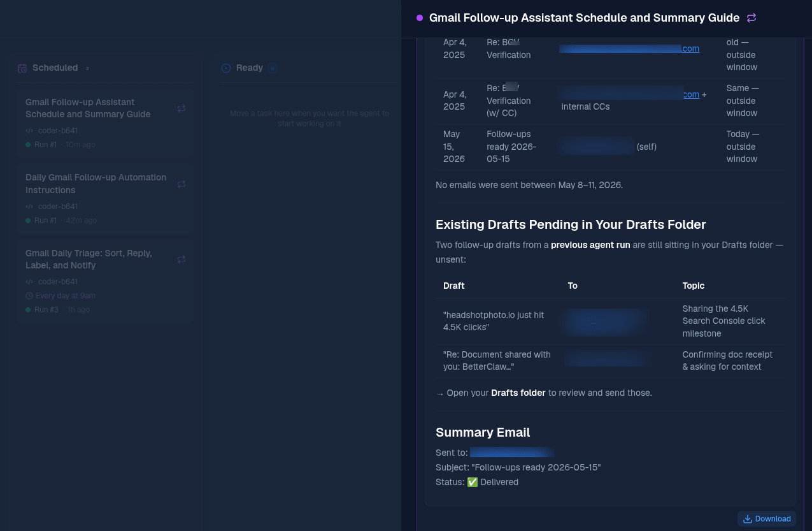Click the green Run #3 status dot
This screenshot has width=812, height=531.
(28, 310)
